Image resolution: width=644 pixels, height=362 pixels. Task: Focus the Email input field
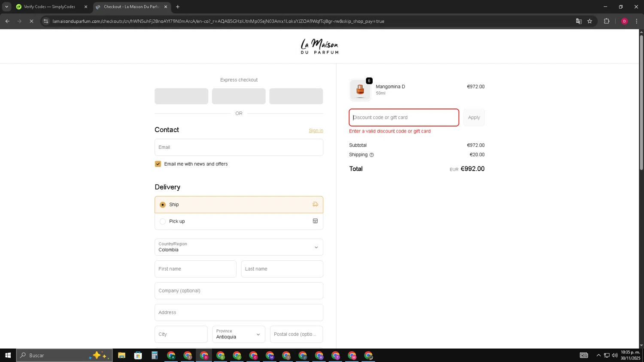[239, 147]
